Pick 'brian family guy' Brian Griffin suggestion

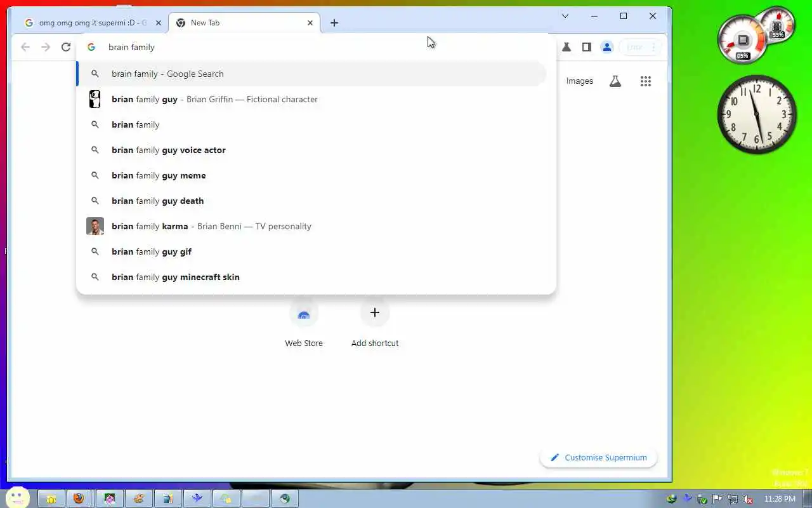point(311,99)
